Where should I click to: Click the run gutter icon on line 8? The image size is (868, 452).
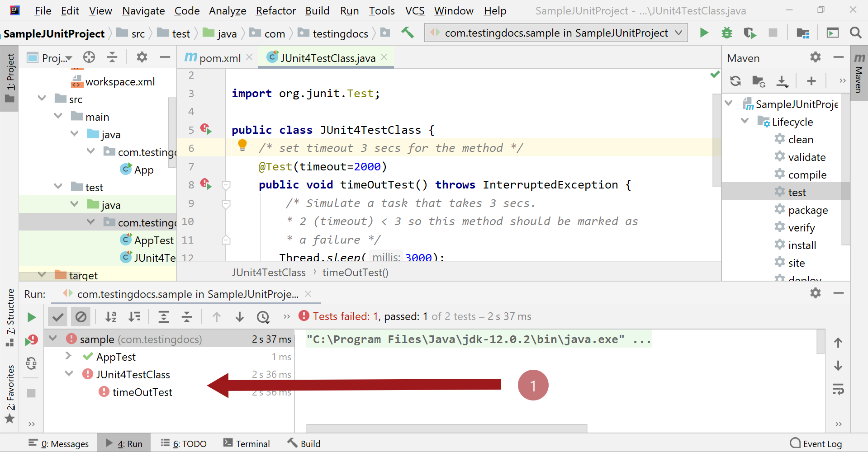207,184
